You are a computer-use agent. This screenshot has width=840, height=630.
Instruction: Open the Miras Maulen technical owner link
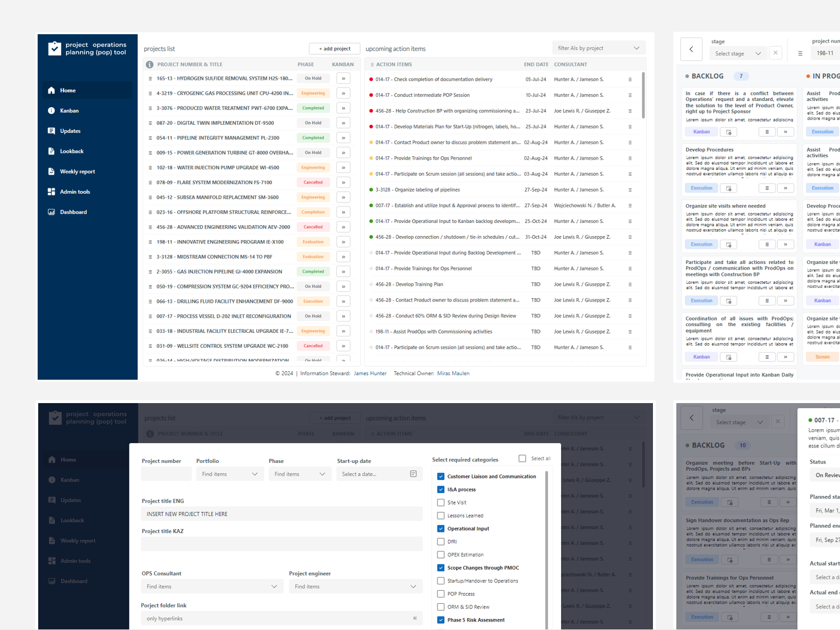tap(453, 373)
